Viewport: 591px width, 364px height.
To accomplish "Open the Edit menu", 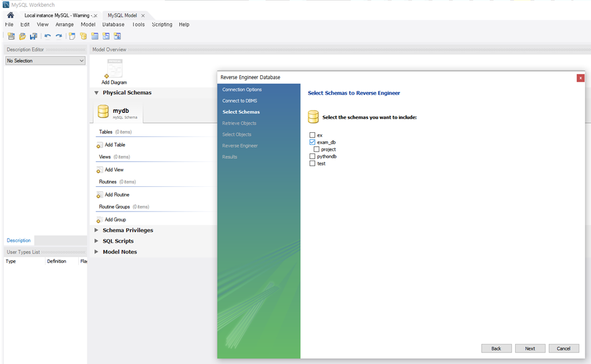I will pyautogui.click(x=25, y=25).
